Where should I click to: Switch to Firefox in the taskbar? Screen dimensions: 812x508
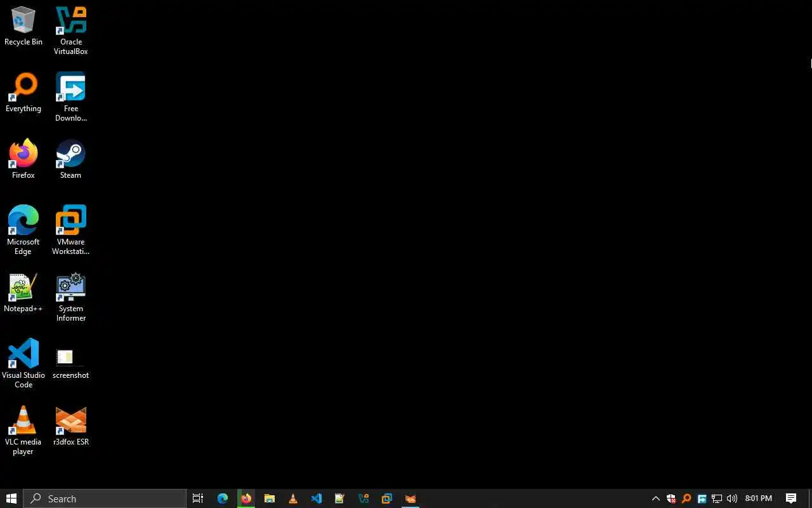(x=246, y=498)
